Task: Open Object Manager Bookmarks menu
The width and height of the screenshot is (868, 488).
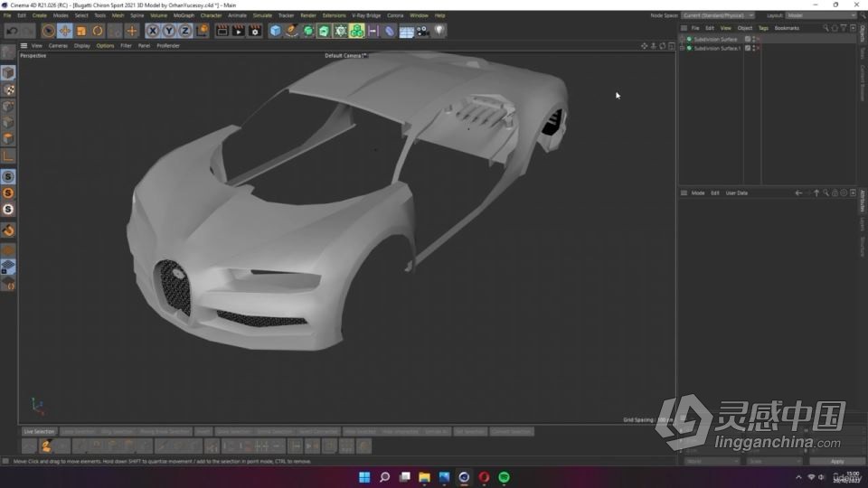Action: 787,28
